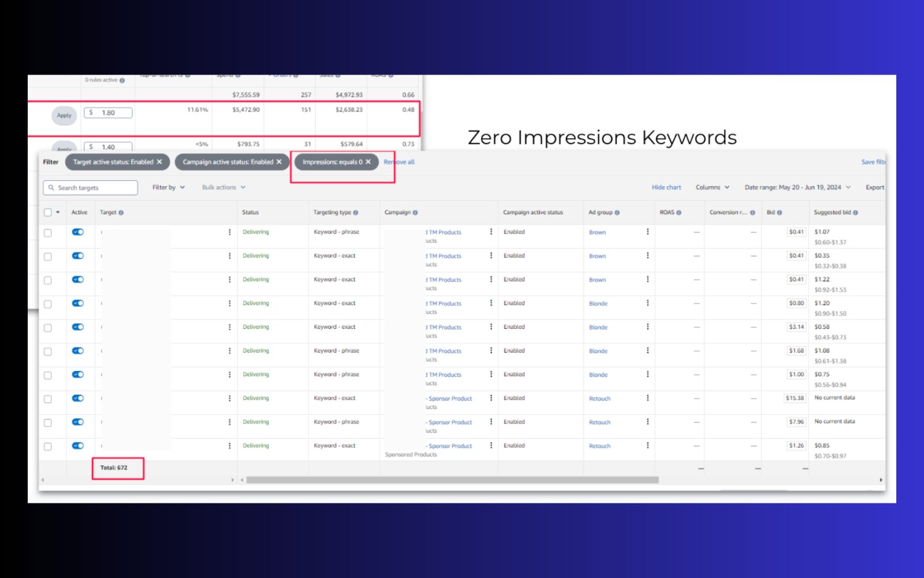
Task: Open target options menu in $1.07 suggested bid row
Action: 229,232
